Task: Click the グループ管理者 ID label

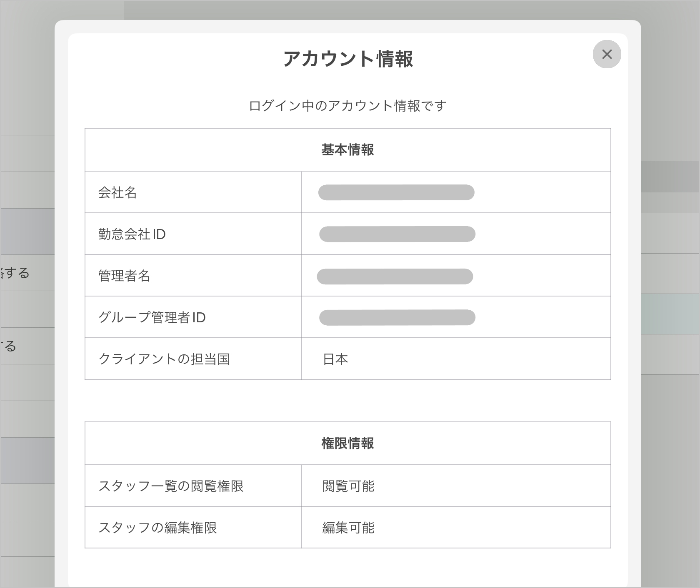Action: coord(152,317)
